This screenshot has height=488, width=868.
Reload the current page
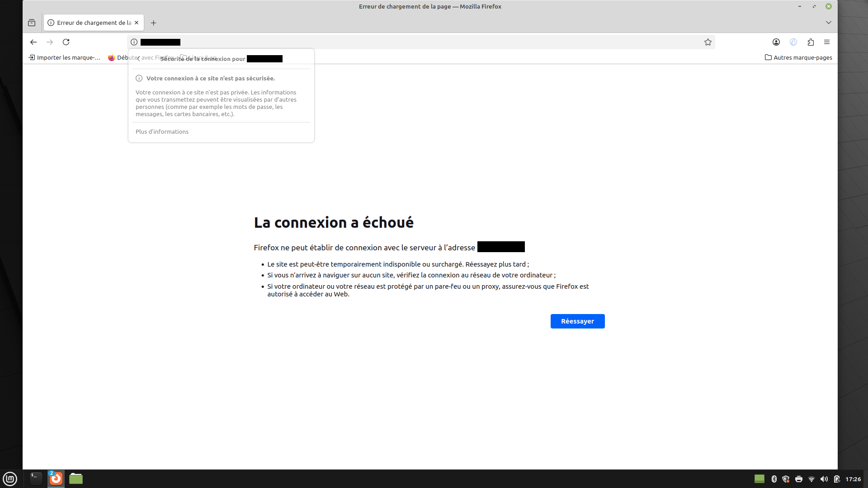pos(66,42)
